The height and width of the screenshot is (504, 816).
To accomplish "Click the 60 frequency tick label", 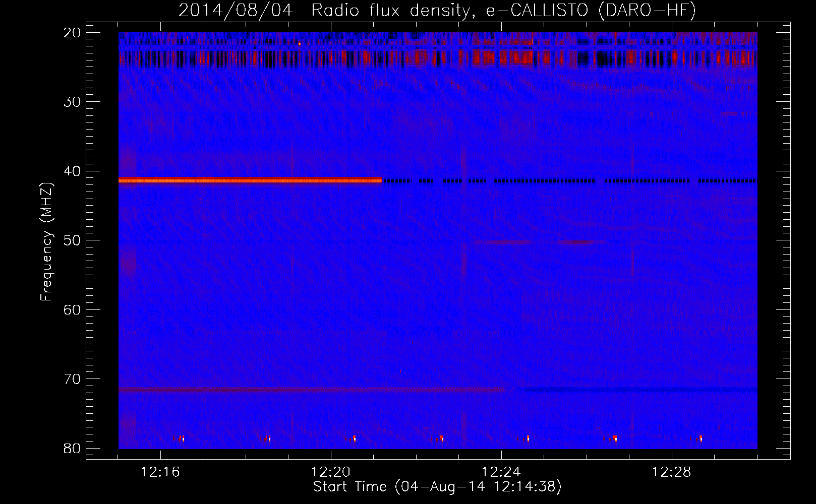I will click(x=73, y=310).
